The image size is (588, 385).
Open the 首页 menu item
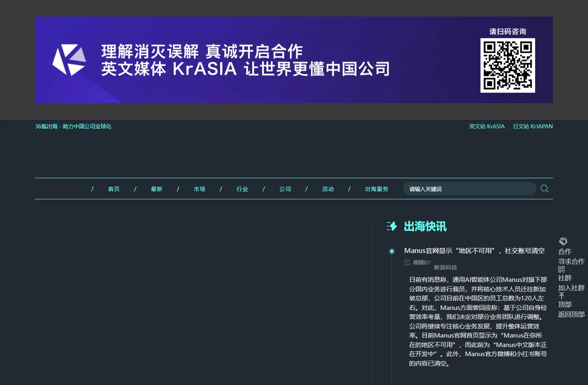point(114,189)
